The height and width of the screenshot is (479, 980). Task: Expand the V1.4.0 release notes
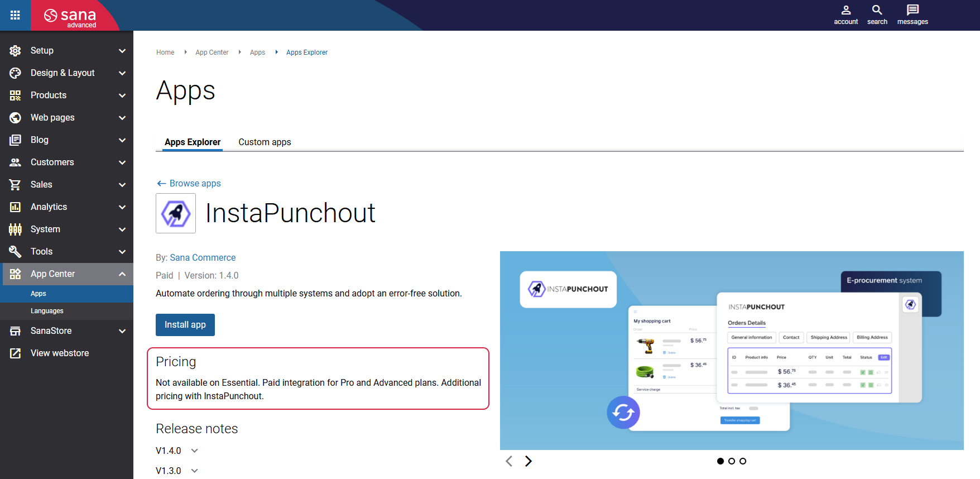194,451
